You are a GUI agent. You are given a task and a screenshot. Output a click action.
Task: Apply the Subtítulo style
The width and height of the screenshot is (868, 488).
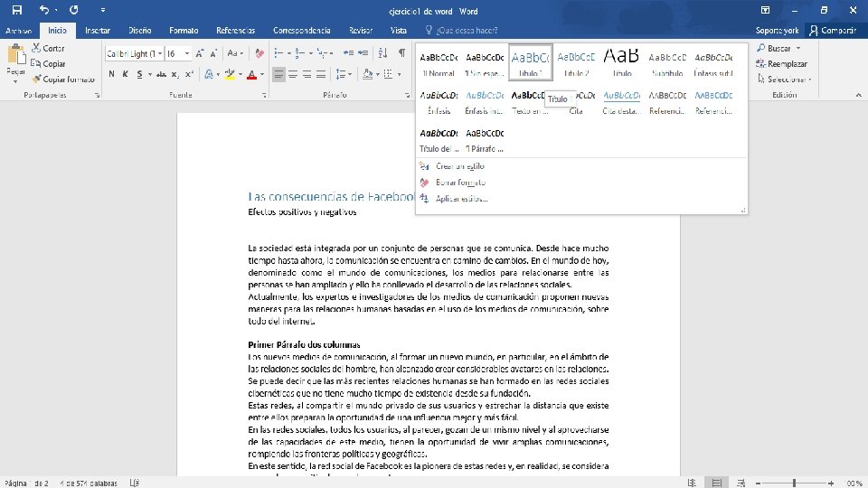(x=667, y=63)
